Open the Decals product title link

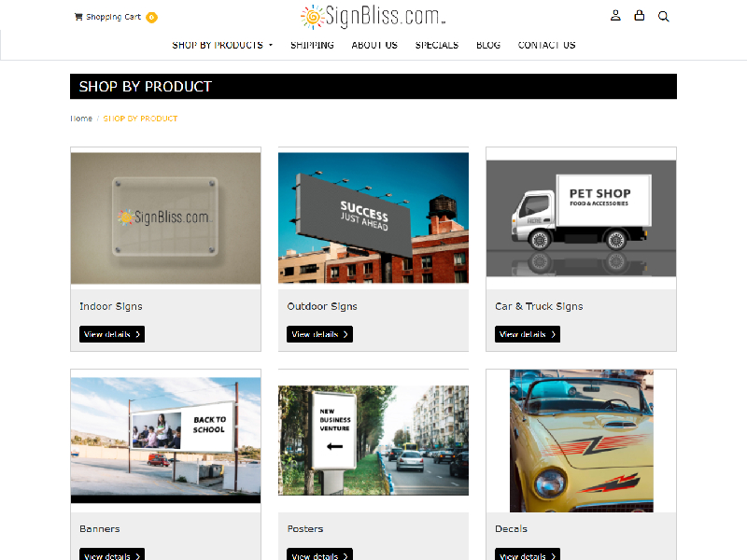click(511, 529)
